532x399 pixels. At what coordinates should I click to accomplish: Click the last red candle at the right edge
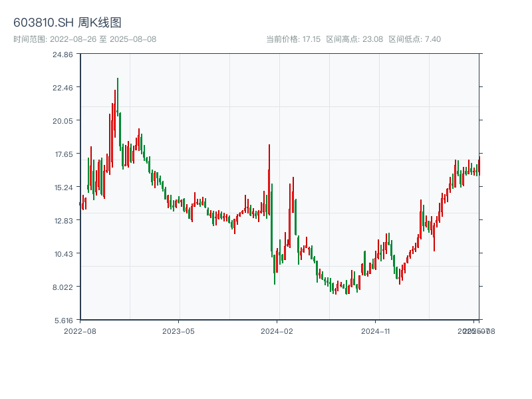click(x=479, y=166)
